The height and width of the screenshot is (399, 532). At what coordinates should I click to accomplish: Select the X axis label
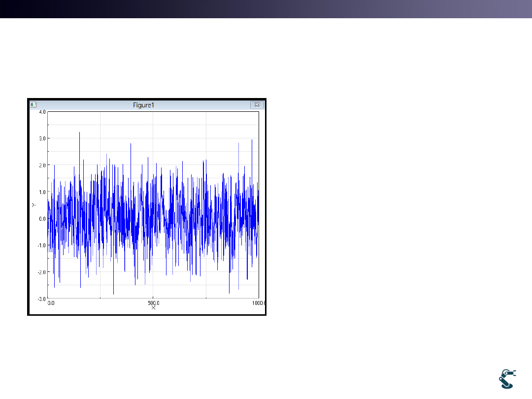[x=154, y=307]
